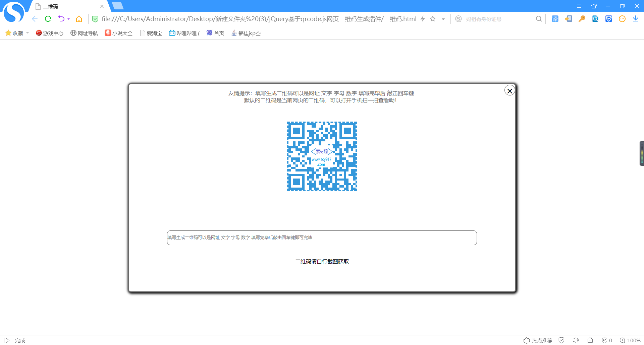
Task: Refresh the current page
Action: tap(48, 19)
